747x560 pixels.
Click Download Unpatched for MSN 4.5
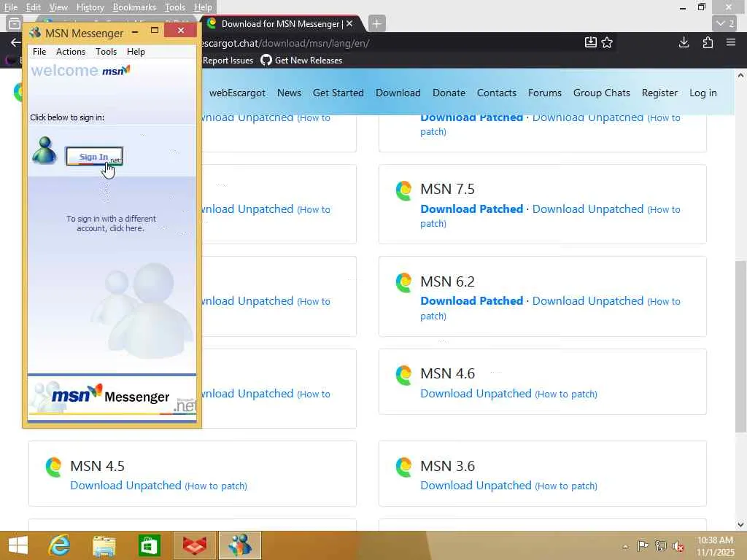125,485
